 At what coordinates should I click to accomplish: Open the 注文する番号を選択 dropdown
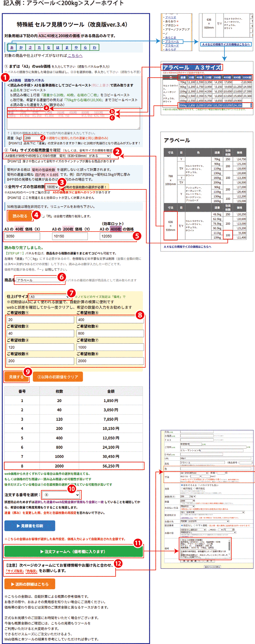click(62, 495)
